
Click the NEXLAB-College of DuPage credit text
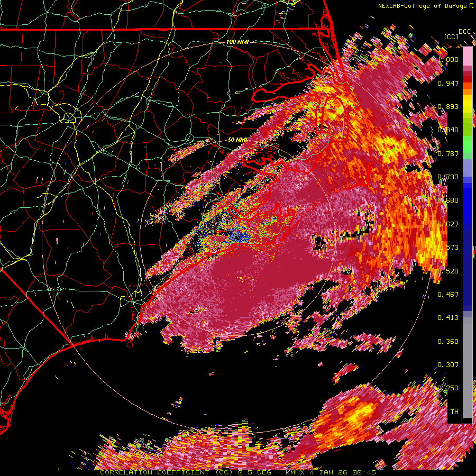[x=422, y=6]
